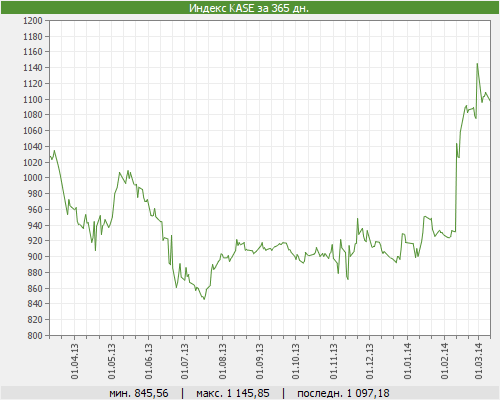Click the minimum value 'мин. 845,56' text
This screenshot has height=400, width=500.
[x=139, y=393]
